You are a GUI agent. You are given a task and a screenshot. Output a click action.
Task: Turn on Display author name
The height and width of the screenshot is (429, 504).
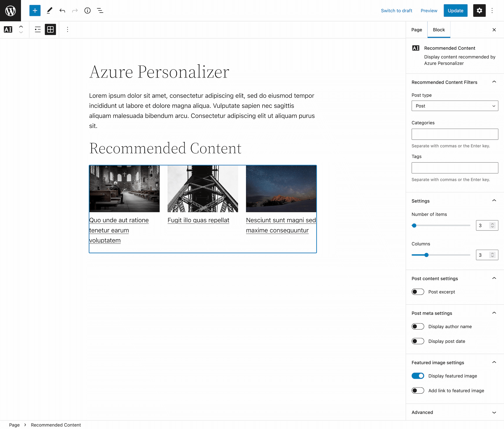(x=418, y=326)
